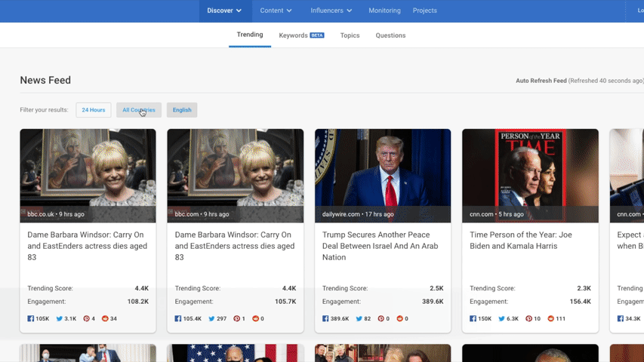The image size is (644, 362).
Task: Open the Monitoring page
Action: [384, 11]
